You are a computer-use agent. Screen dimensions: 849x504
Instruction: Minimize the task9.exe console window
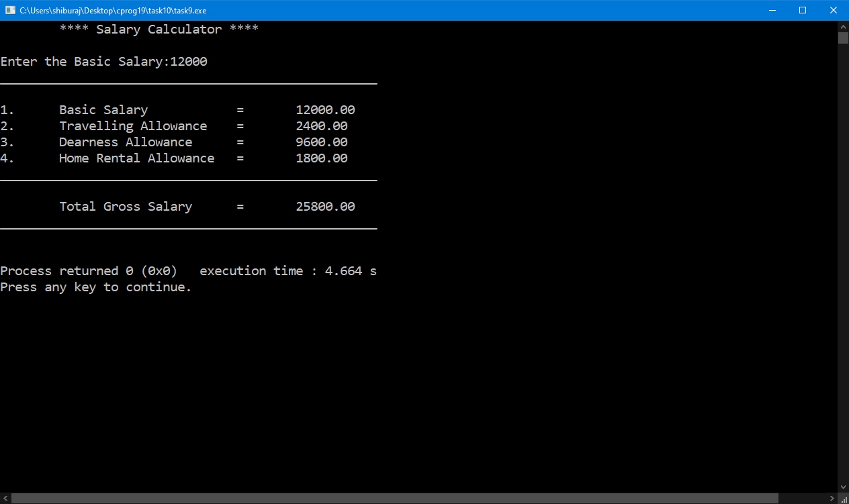click(x=771, y=10)
